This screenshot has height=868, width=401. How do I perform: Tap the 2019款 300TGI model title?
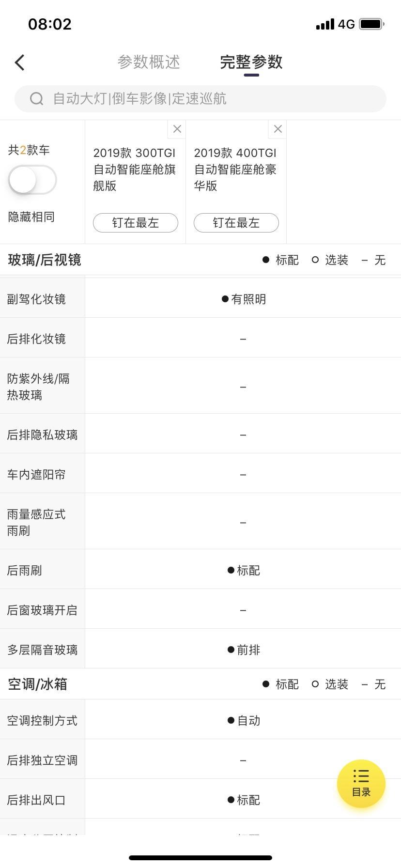(135, 169)
